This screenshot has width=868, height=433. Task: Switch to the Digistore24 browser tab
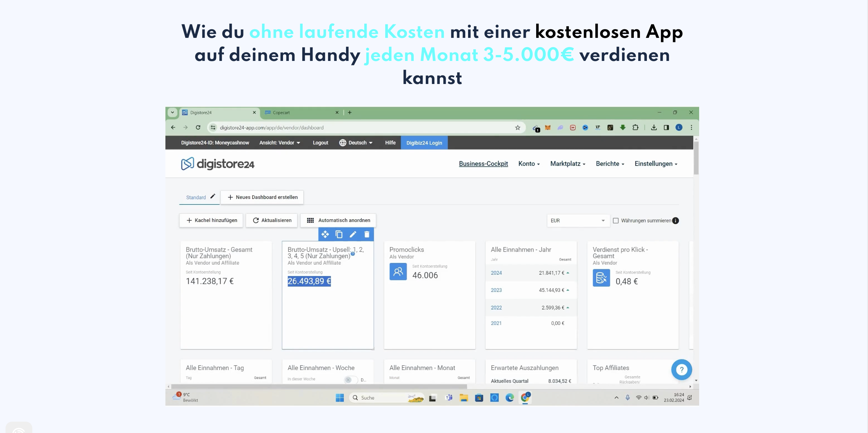click(219, 113)
